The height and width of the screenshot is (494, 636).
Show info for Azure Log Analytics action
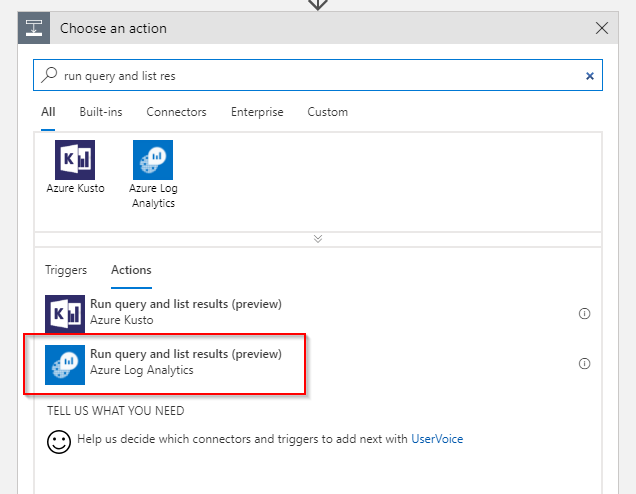pyautogui.click(x=584, y=363)
